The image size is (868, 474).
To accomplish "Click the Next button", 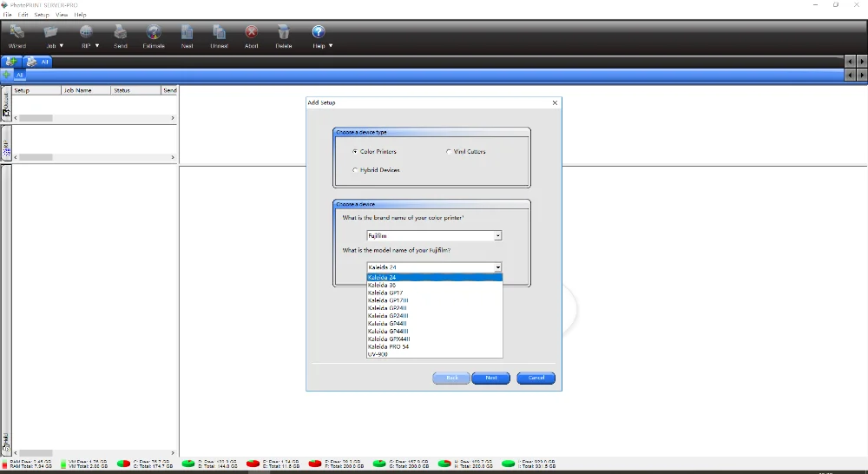I will click(x=491, y=378).
